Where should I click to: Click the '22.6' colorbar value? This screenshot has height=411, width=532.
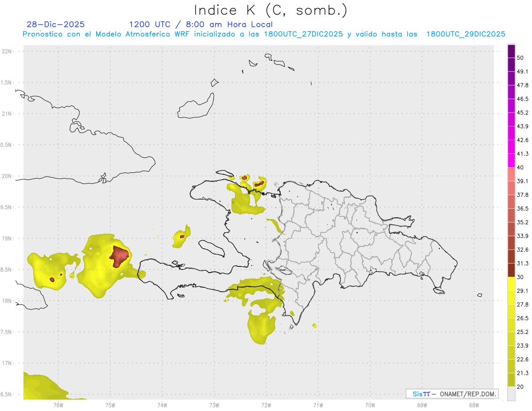[522, 360]
